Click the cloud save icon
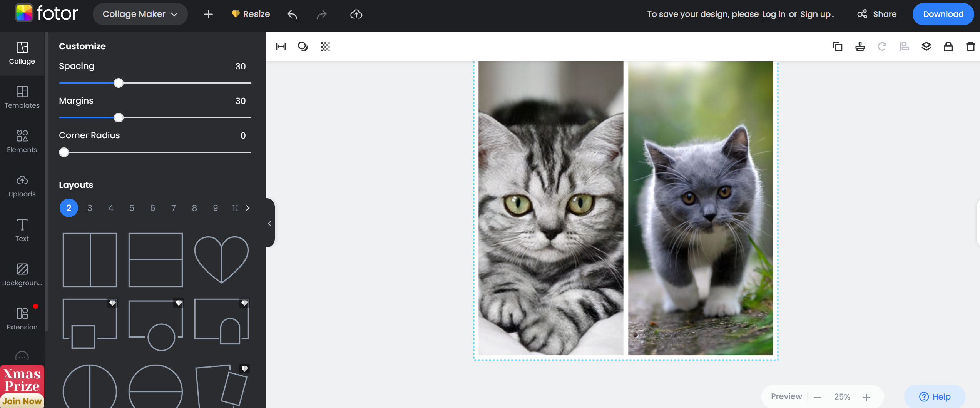Image resolution: width=980 pixels, height=408 pixels. pyautogui.click(x=356, y=15)
